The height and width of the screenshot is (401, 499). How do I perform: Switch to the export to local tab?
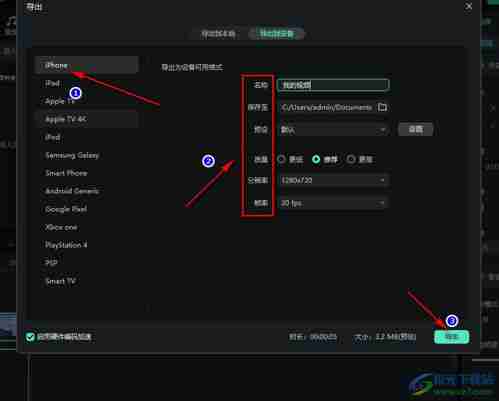click(x=218, y=34)
